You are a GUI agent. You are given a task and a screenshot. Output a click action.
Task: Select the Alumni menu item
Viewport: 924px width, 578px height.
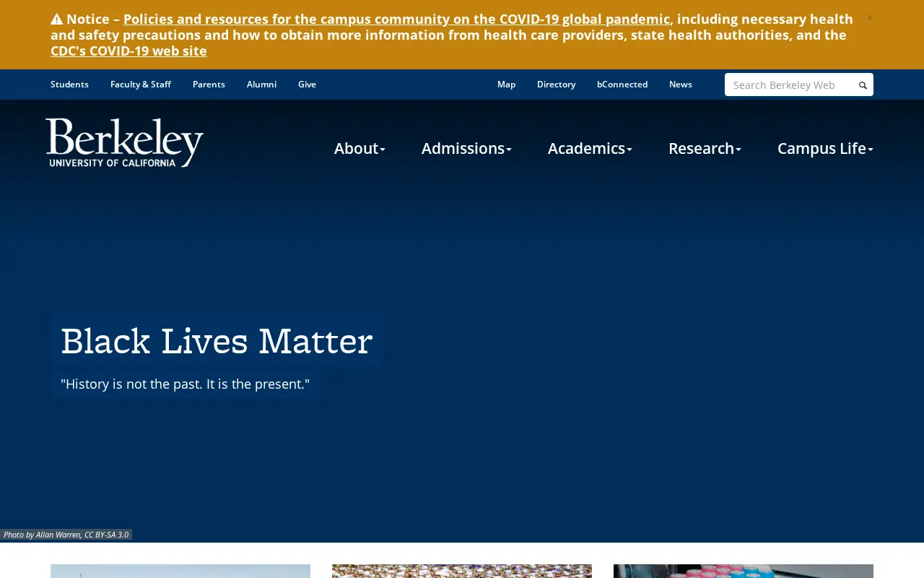tap(261, 85)
